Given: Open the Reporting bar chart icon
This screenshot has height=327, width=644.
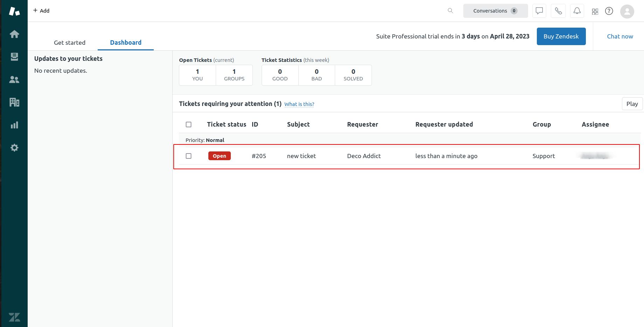Looking at the screenshot, I should 14,125.
